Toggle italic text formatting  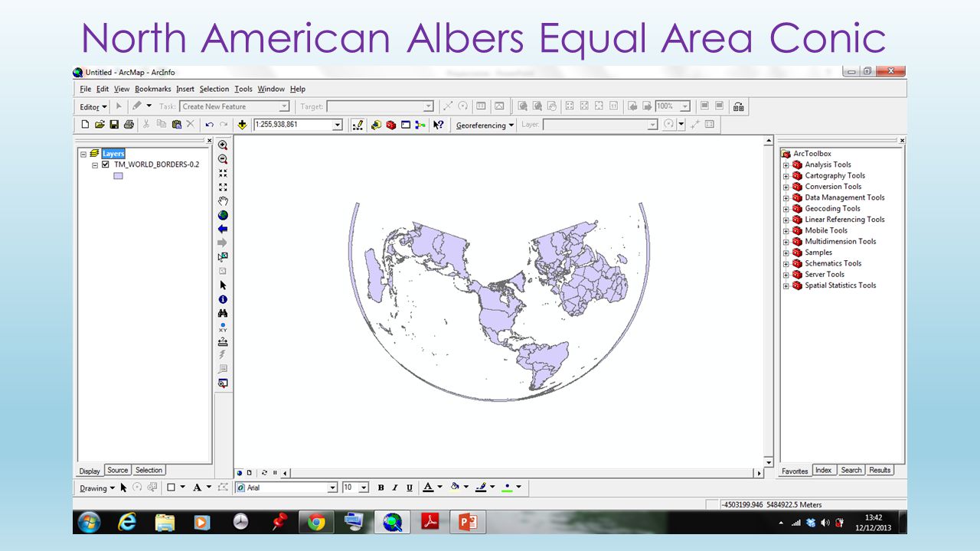[x=395, y=487]
